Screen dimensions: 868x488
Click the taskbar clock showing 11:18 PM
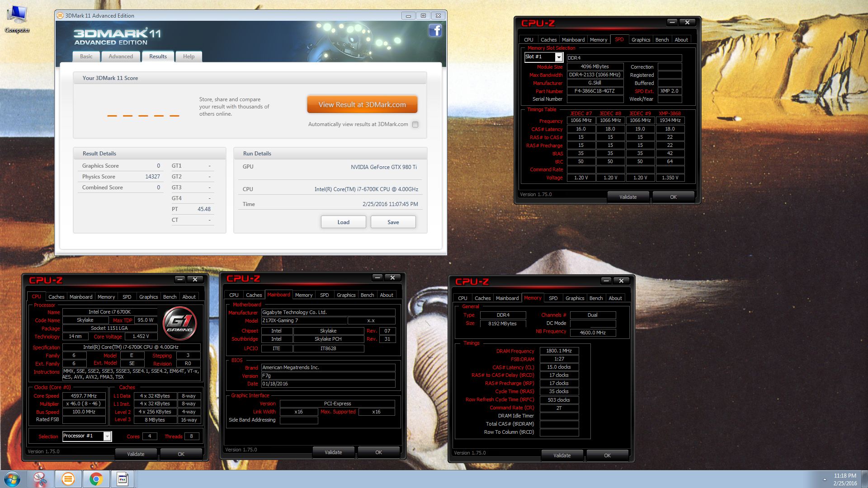[x=845, y=476]
